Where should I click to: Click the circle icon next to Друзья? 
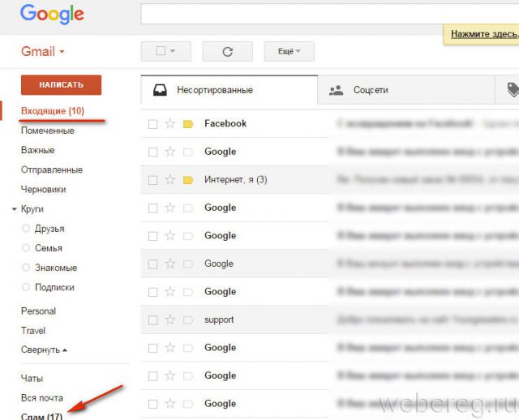[x=26, y=229]
